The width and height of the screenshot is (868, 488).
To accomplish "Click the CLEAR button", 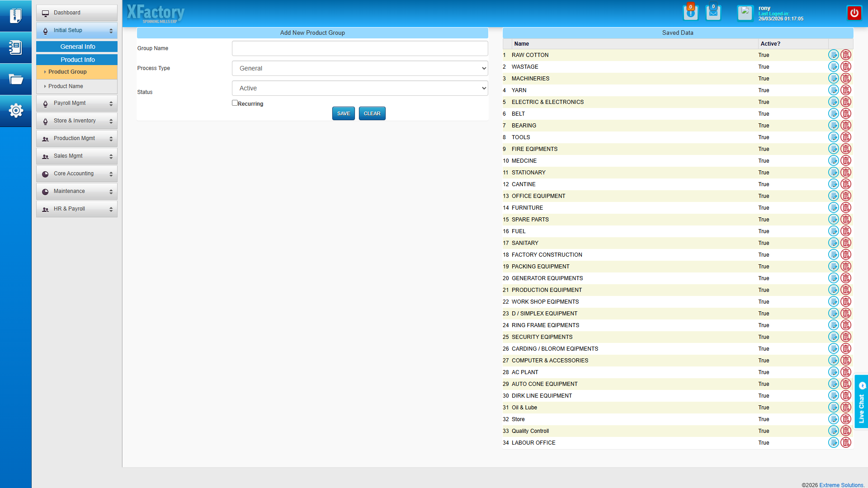I will pyautogui.click(x=372, y=114).
